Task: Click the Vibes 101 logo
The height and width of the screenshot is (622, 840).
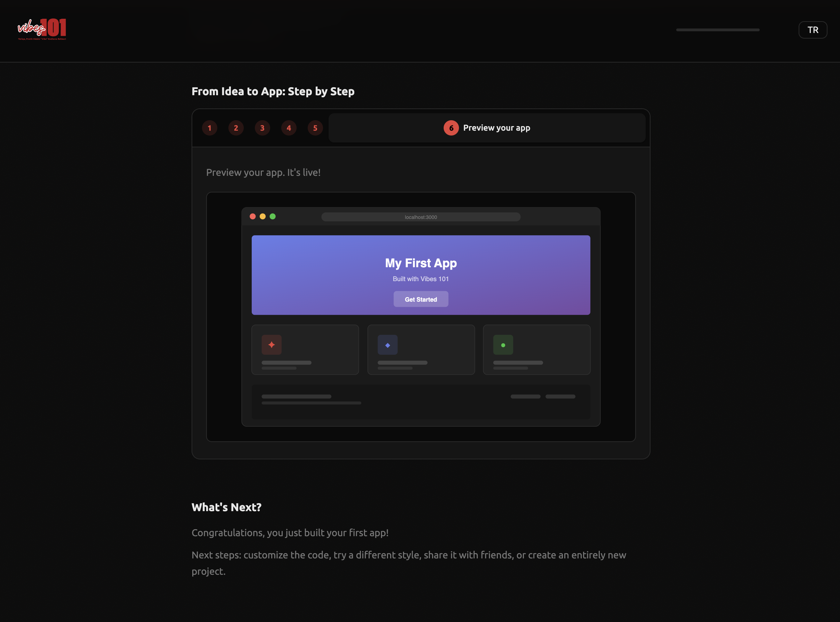Action: pos(42,30)
